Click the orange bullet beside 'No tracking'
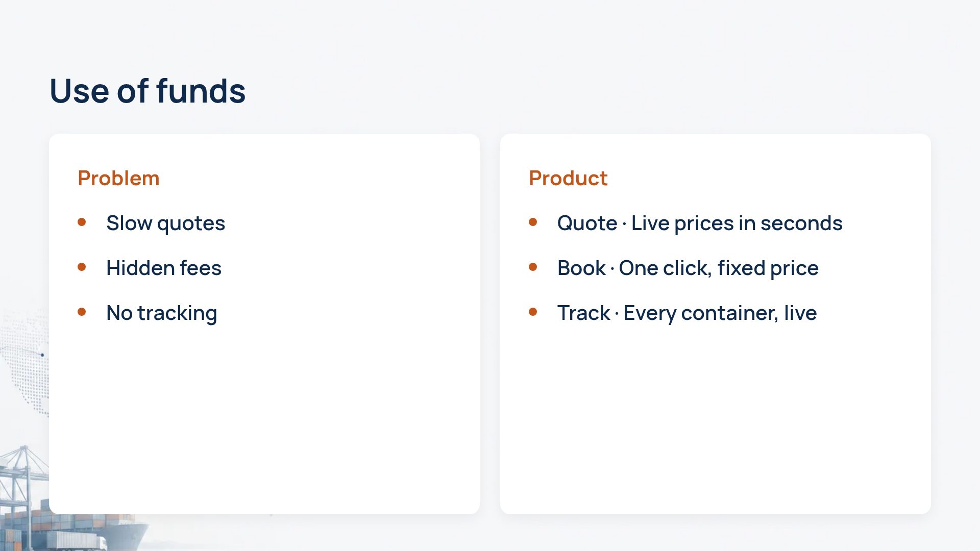Viewport: 980px width, 551px height. pyautogui.click(x=82, y=312)
